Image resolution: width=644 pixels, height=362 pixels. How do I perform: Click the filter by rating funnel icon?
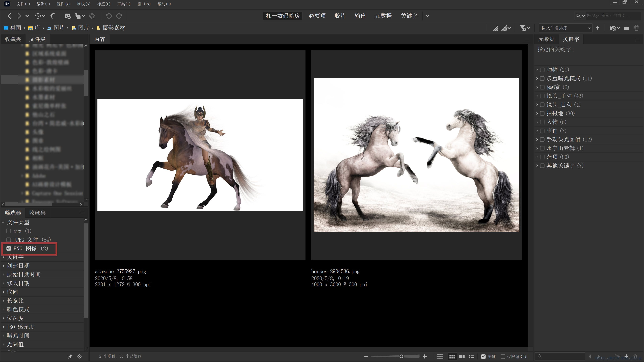coord(523,28)
